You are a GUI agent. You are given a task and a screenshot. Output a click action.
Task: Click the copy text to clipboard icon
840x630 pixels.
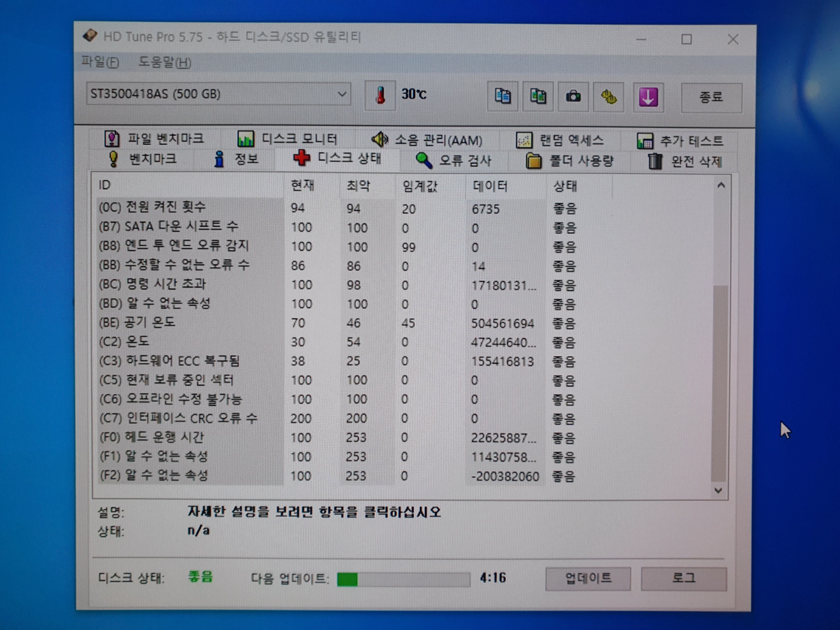502,96
